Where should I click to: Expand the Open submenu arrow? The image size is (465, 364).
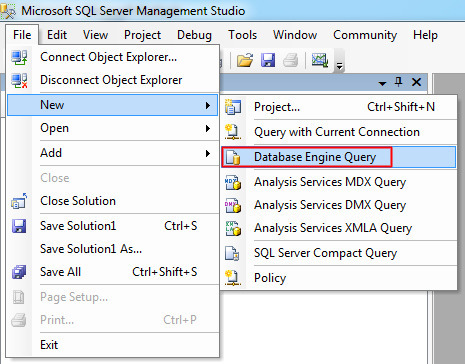click(x=208, y=128)
